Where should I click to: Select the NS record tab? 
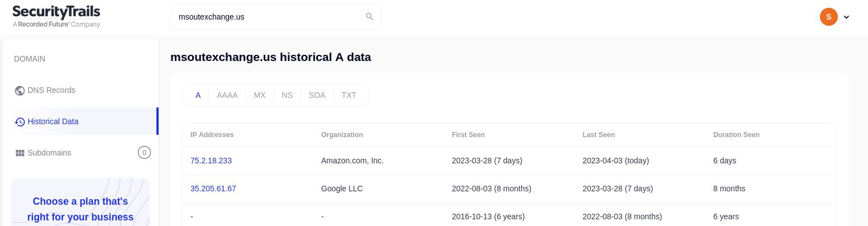(287, 95)
